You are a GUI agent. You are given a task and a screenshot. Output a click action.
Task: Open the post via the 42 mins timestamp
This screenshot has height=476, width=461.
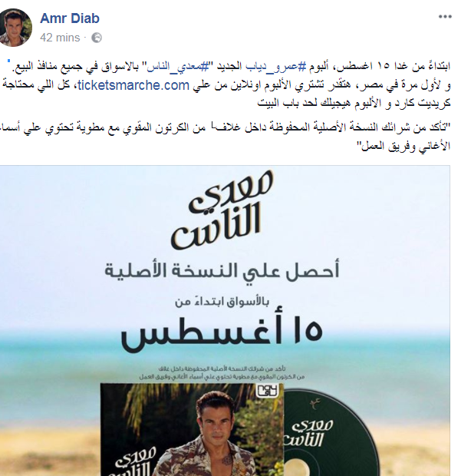[x=60, y=38]
